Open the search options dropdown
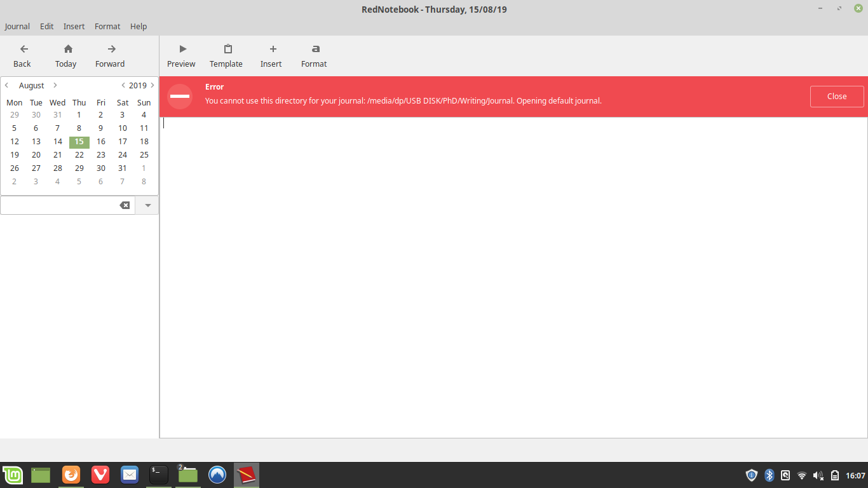Viewport: 868px width, 488px height. pyautogui.click(x=147, y=205)
